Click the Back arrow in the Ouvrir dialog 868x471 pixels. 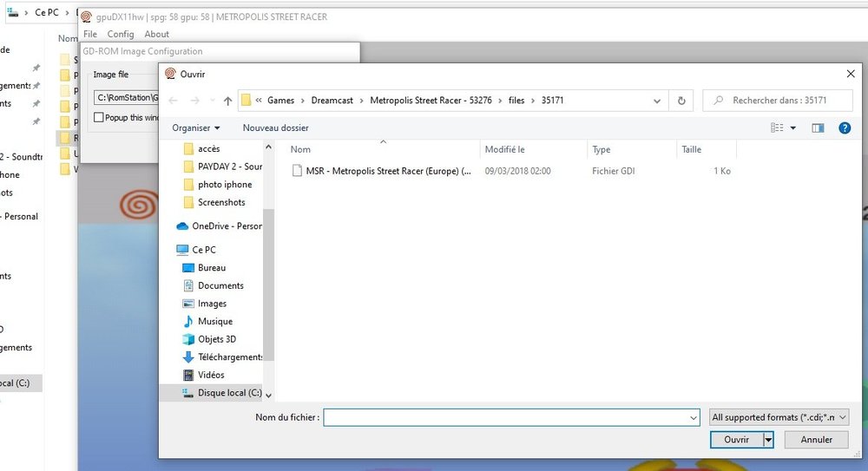[174, 101]
